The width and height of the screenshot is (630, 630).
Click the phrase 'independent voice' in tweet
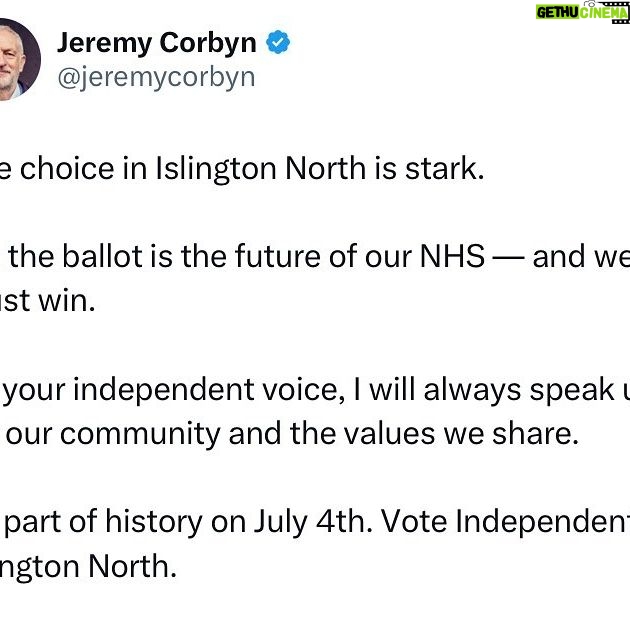tap(209, 390)
